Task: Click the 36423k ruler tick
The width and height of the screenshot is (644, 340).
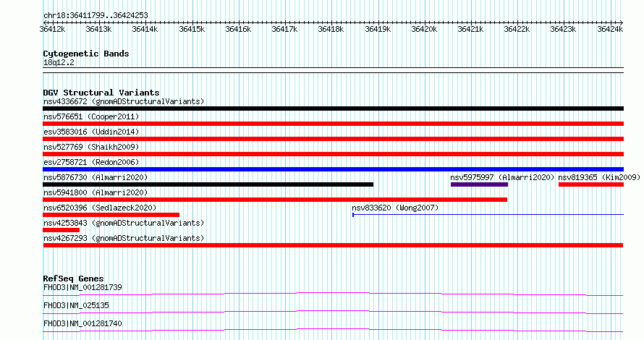Action: point(564,29)
